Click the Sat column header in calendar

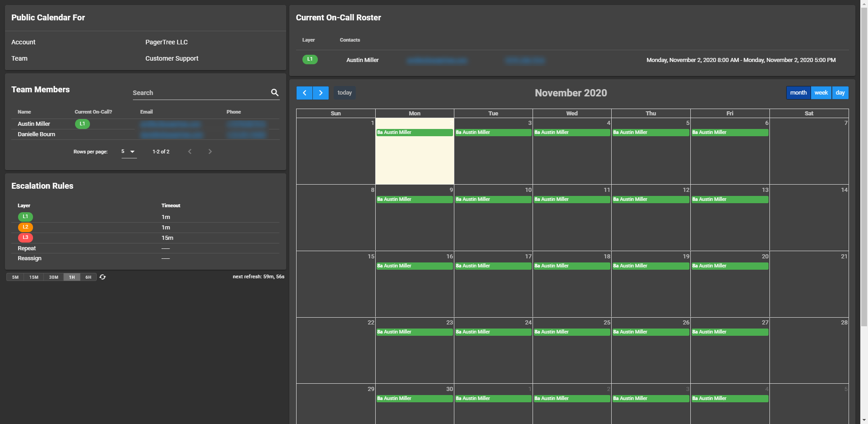[x=809, y=113]
